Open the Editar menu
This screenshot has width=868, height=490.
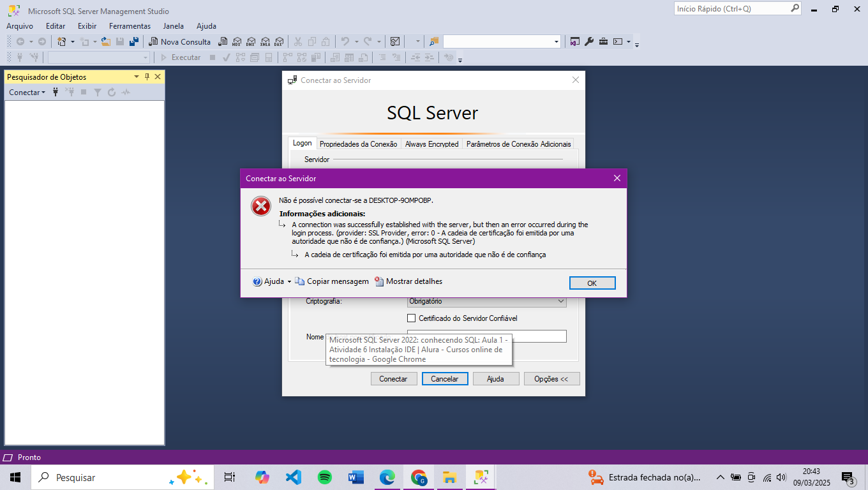(x=56, y=26)
